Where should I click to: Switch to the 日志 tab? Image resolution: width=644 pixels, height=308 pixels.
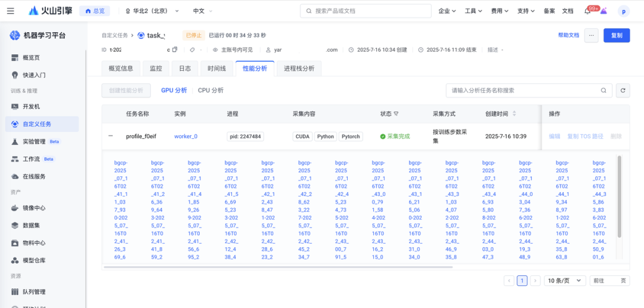tap(185, 69)
